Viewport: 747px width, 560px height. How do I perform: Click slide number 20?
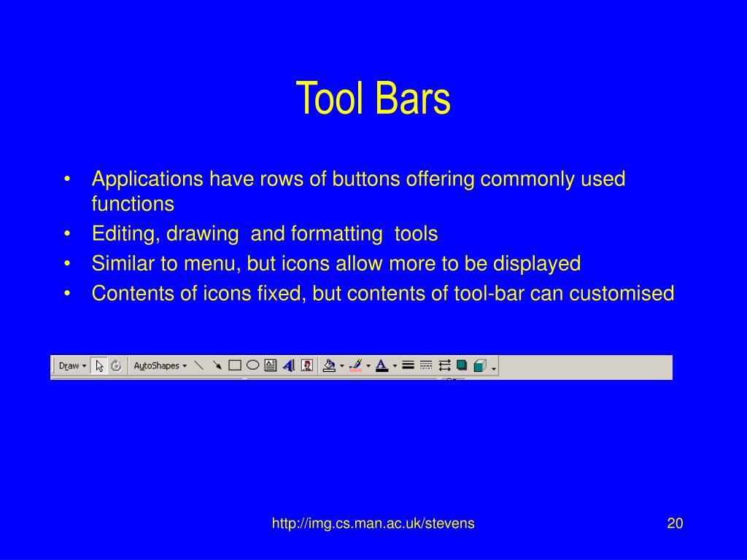(x=675, y=524)
